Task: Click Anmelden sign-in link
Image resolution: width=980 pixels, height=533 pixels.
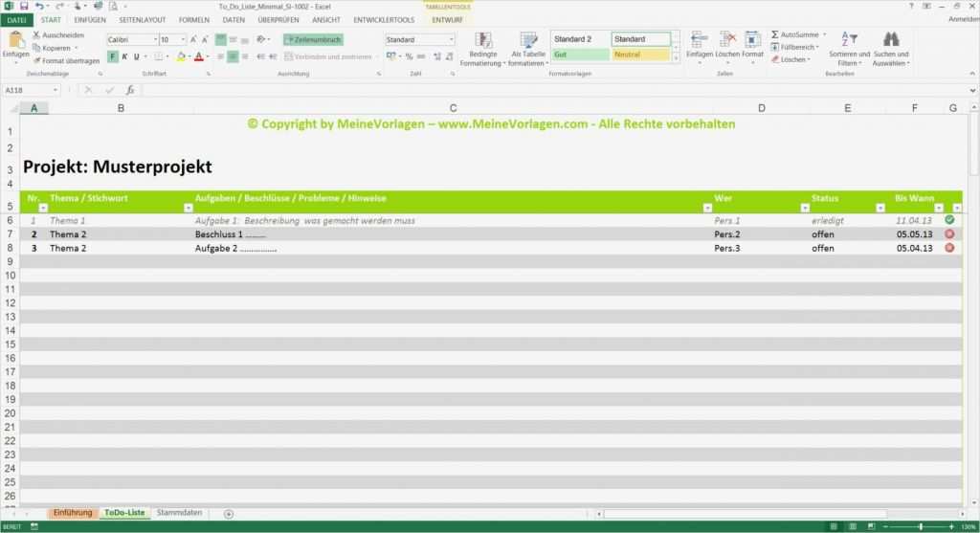Action: pos(964,20)
